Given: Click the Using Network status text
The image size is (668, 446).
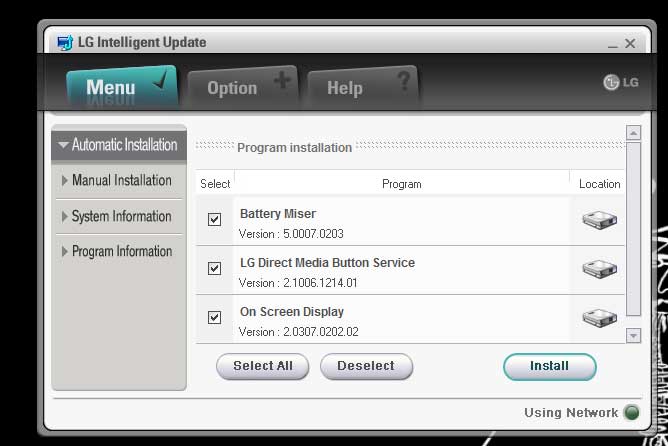Looking at the screenshot, I should (571, 413).
